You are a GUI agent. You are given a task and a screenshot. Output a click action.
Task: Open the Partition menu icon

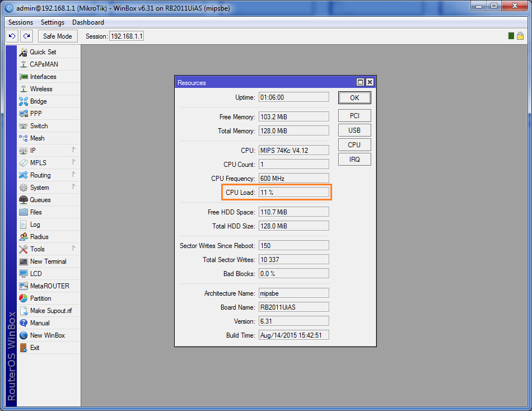pos(24,298)
